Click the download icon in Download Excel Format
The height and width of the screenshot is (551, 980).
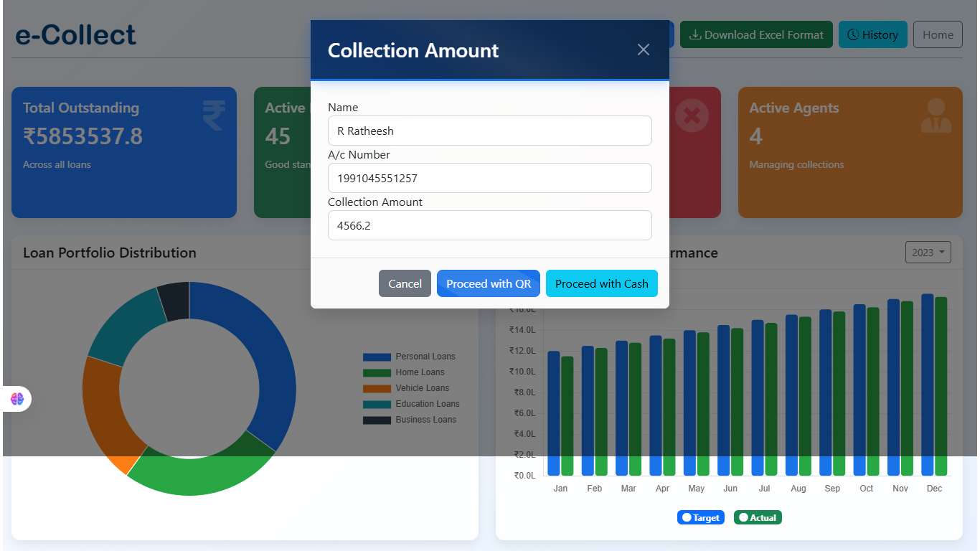[694, 34]
